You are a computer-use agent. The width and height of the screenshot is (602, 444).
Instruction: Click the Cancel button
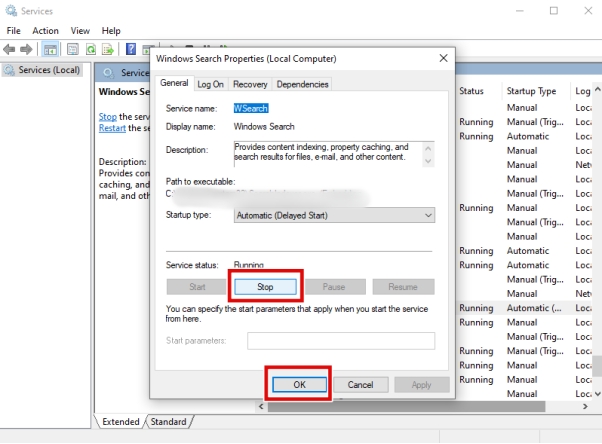(x=360, y=384)
